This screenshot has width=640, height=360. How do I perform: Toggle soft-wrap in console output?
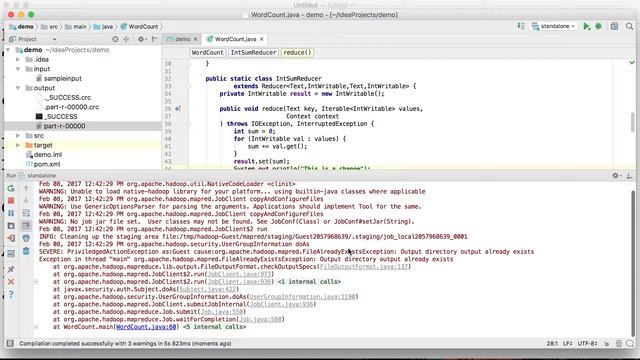(x=26, y=213)
